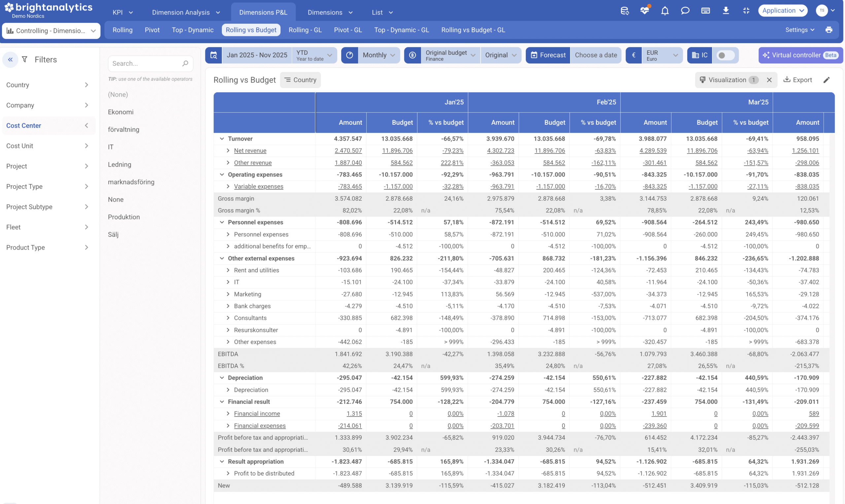Toggle the IC switch
The image size is (845, 504).
725,55
